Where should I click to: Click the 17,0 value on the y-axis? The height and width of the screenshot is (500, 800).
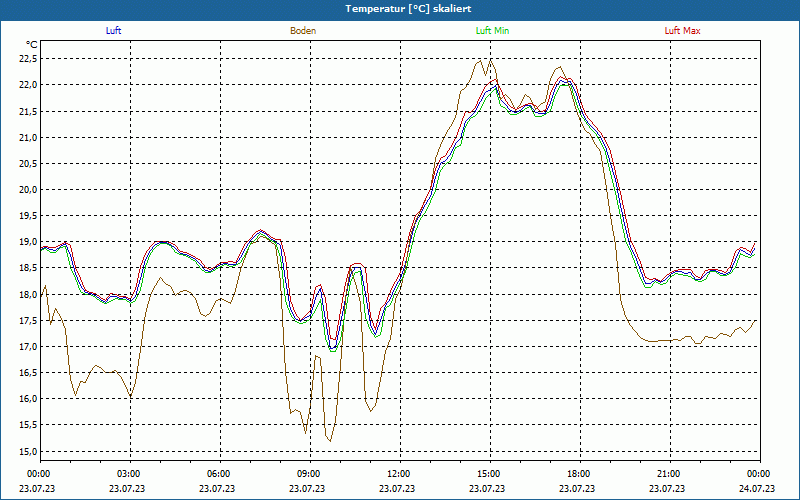(x=28, y=346)
